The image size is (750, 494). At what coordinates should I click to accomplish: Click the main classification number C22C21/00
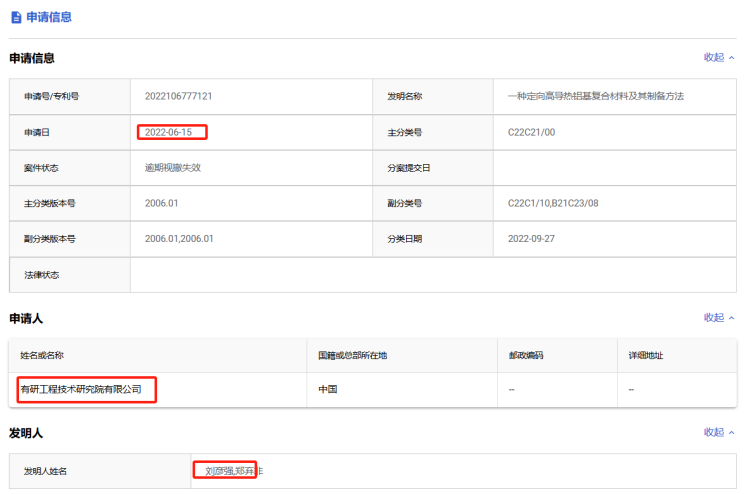click(531, 132)
